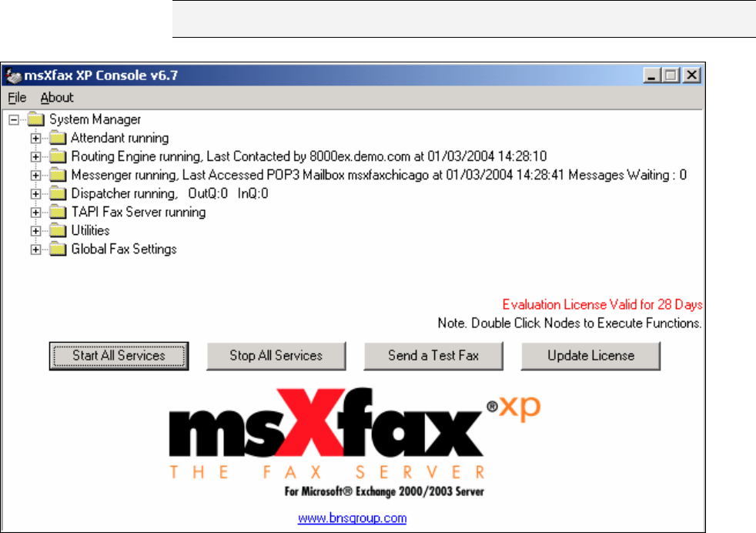Viewport: 756px width, 533px height.
Task: Select Attendant running label
Action: coord(120,138)
